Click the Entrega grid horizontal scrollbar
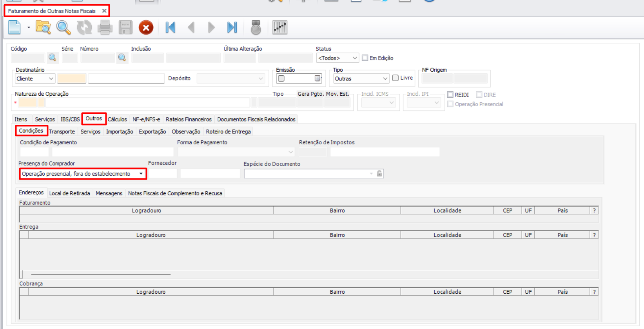 101,274
